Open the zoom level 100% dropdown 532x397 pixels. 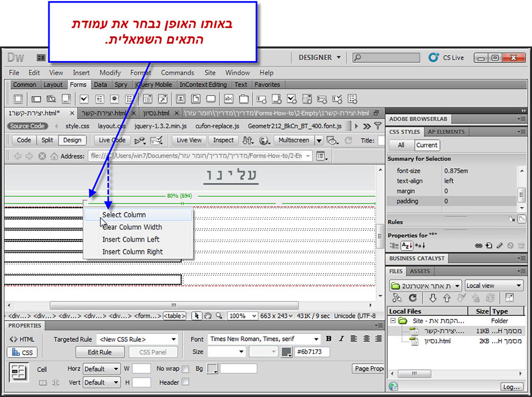pos(242,315)
